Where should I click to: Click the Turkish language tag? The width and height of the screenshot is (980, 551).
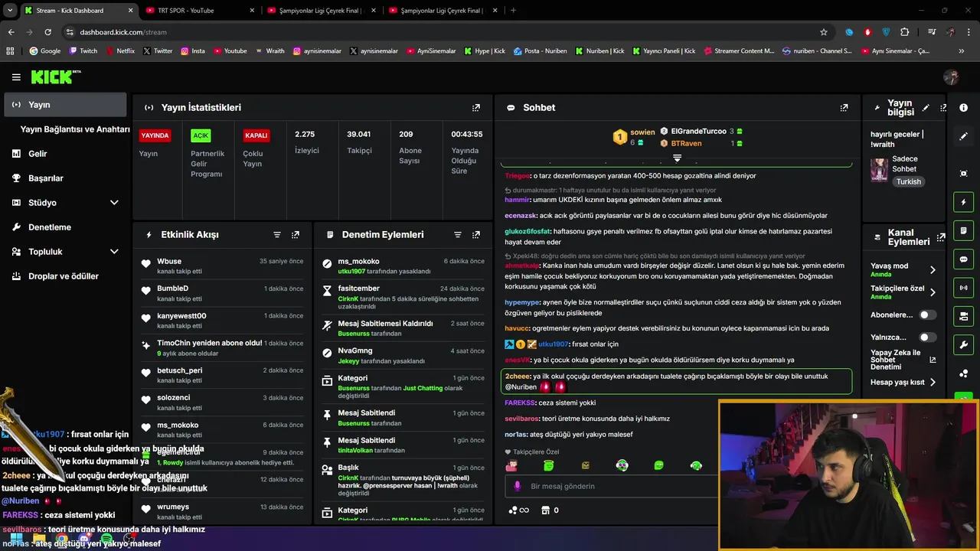coord(909,182)
